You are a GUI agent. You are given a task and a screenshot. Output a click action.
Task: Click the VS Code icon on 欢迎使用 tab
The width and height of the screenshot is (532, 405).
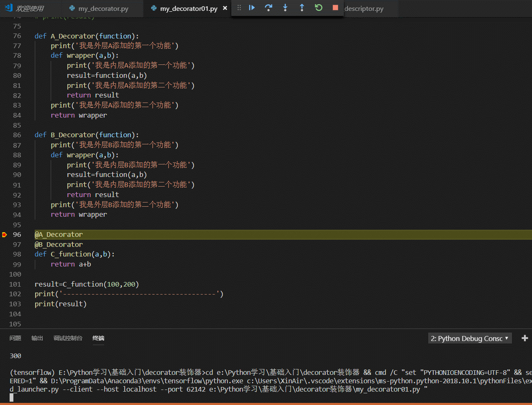coord(9,8)
